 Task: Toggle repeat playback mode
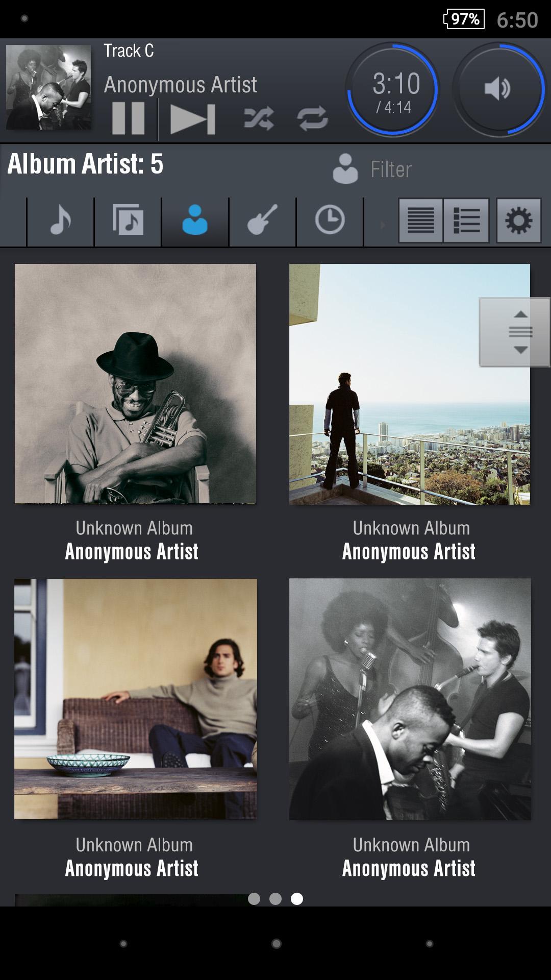point(312,119)
